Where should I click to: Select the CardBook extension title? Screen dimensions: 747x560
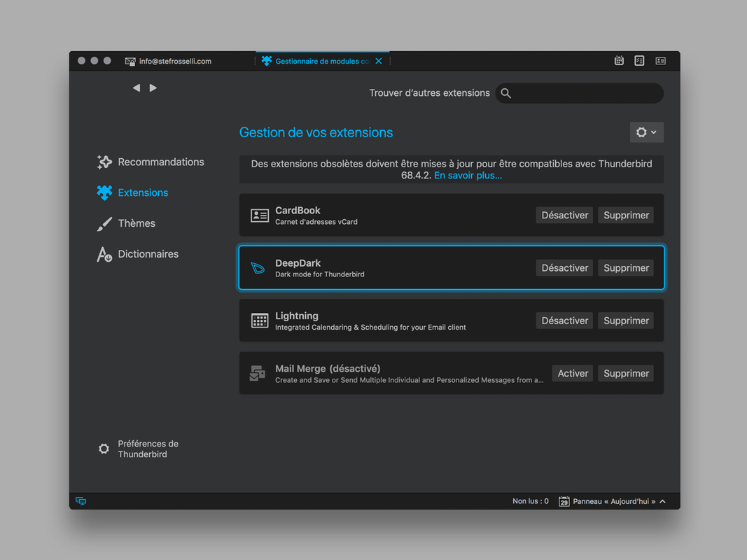tap(298, 211)
